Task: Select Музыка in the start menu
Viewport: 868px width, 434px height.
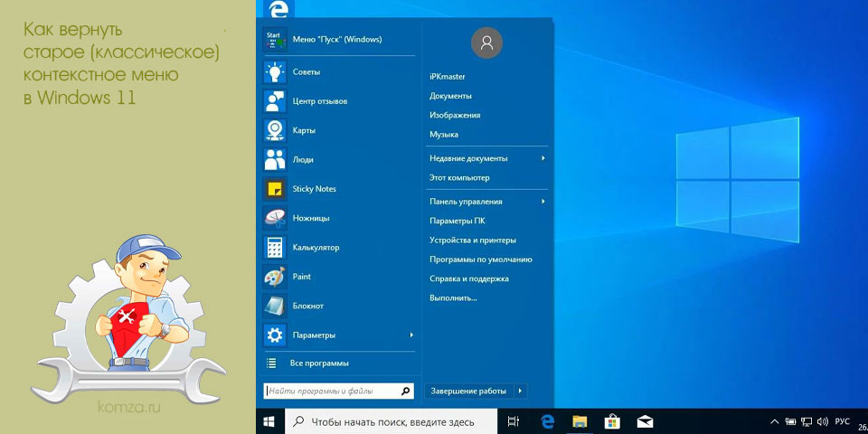Action: point(444,135)
